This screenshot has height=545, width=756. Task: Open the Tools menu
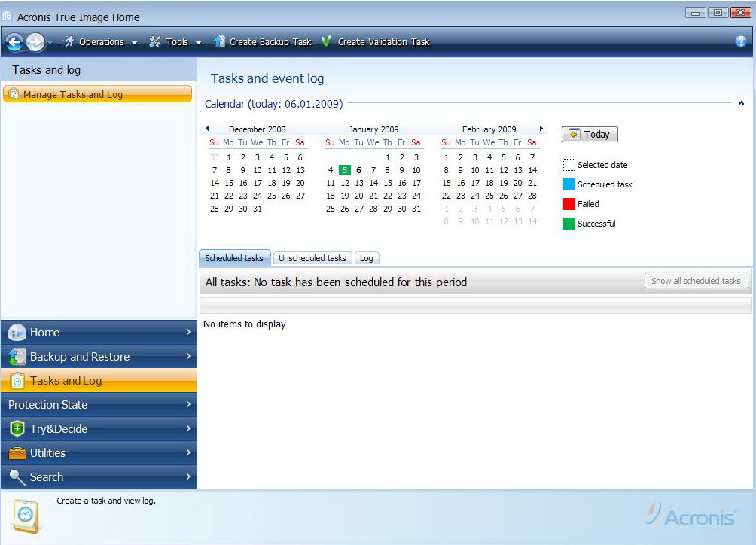[175, 42]
